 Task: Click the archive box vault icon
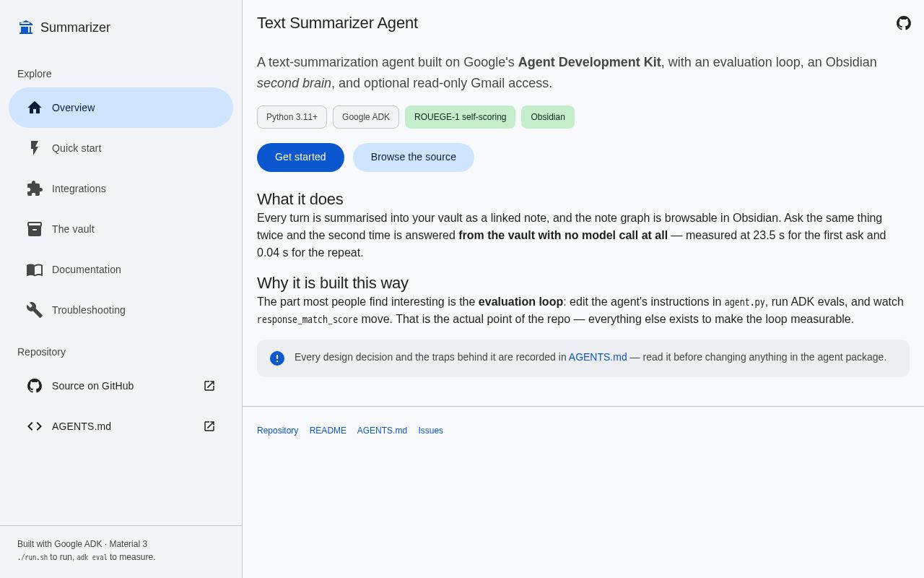(x=35, y=229)
